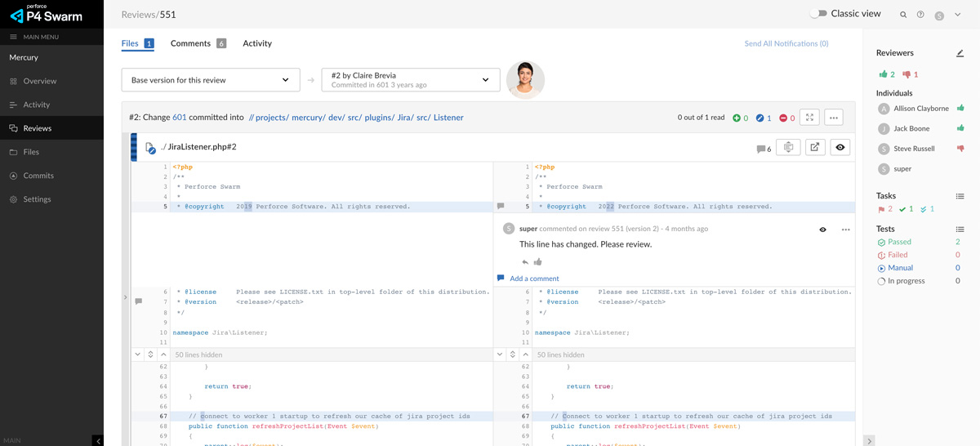Click the fullscreen expand icon in file header
The height and width of the screenshot is (446, 980).
(809, 118)
